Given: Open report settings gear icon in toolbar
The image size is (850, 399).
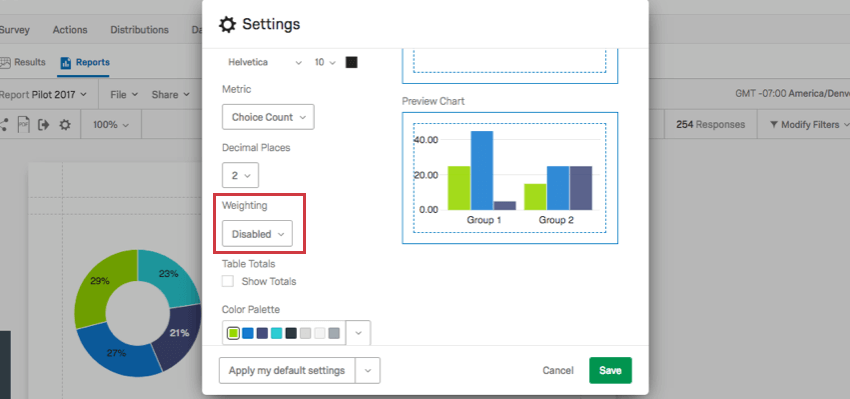Looking at the screenshot, I should pos(65,125).
